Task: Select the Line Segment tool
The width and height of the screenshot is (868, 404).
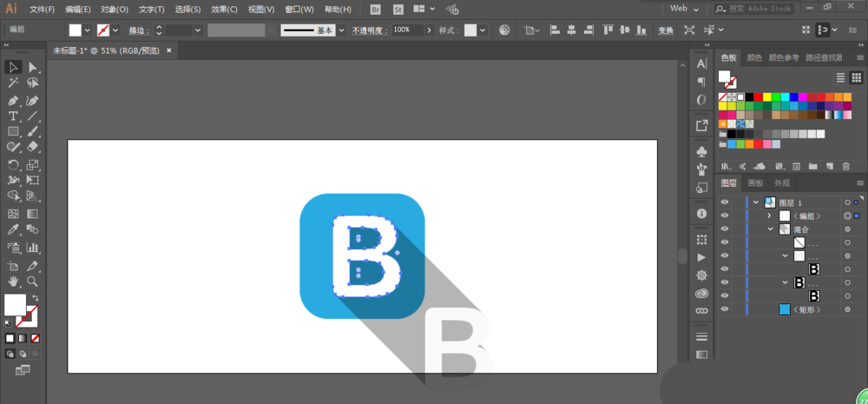Action: click(x=33, y=116)
